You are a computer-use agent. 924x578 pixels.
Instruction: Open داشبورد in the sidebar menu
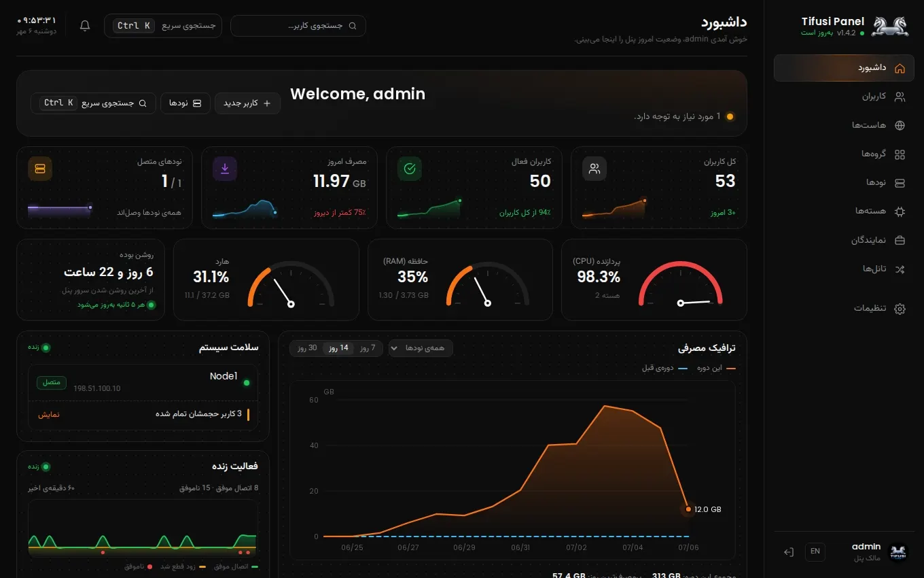(x=844, y=68)
